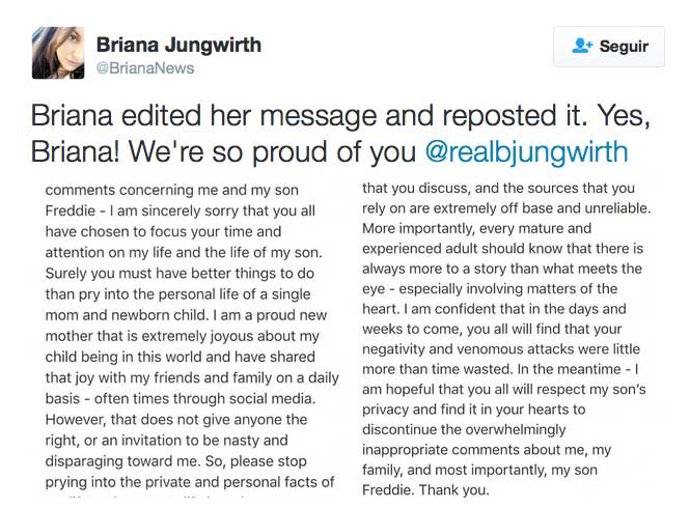The image size is (690, 508).
Task: Click the line "heart. I am confident that in the days"
Action: (494, 309)
